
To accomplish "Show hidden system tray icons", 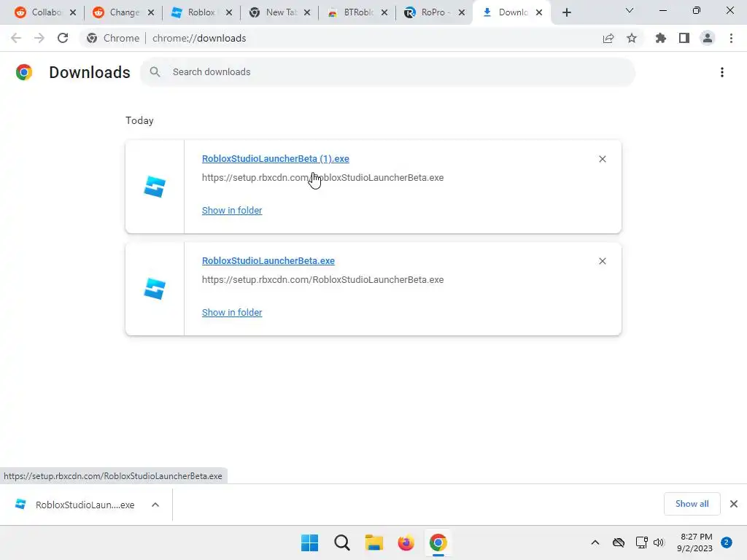I will pos(595,542).
